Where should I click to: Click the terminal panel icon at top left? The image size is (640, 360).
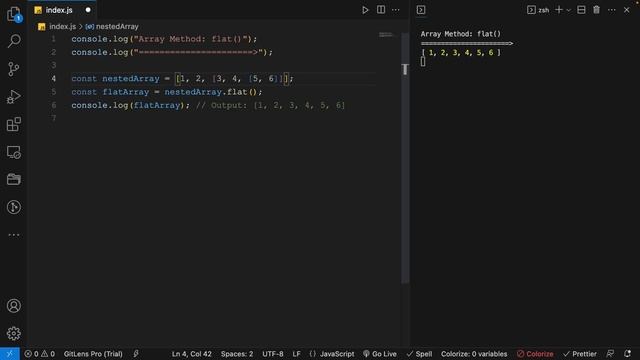[x=421, y=10]
